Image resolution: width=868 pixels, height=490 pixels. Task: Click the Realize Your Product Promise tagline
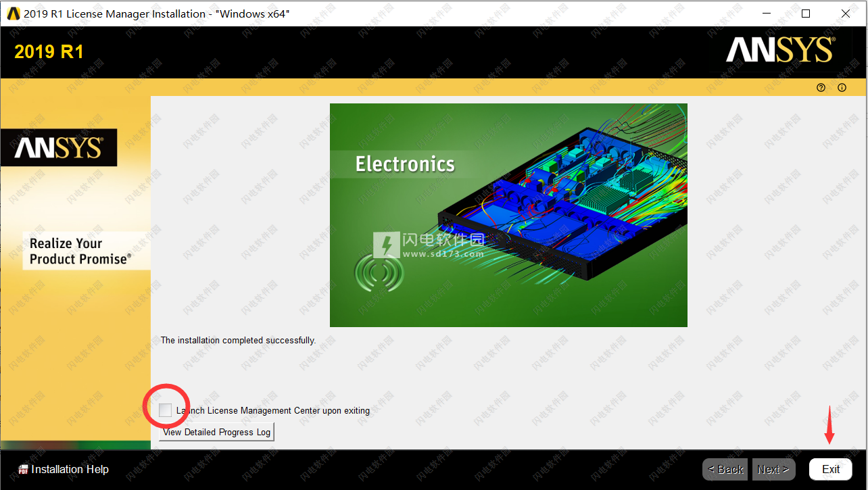[x=80, y=251]
